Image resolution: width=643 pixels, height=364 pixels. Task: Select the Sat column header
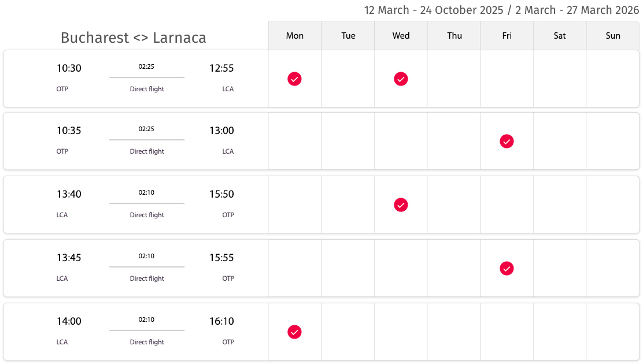pyautogui.click(x=560, y=36)
